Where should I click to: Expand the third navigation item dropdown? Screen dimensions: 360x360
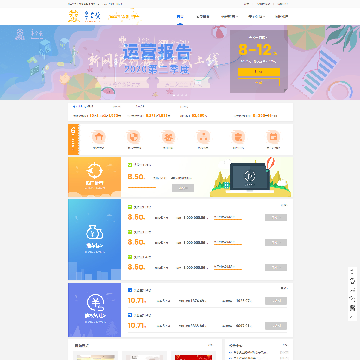(229, 16)
